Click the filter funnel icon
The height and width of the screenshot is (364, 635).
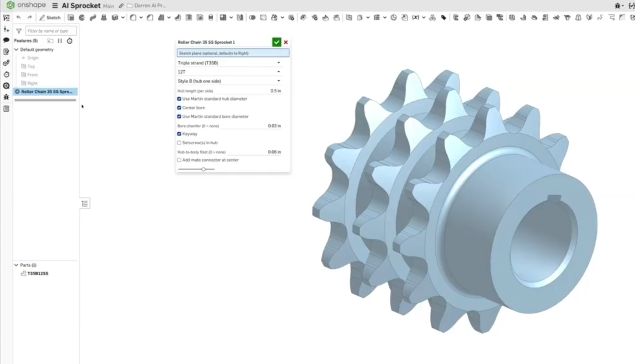point(19,31)
